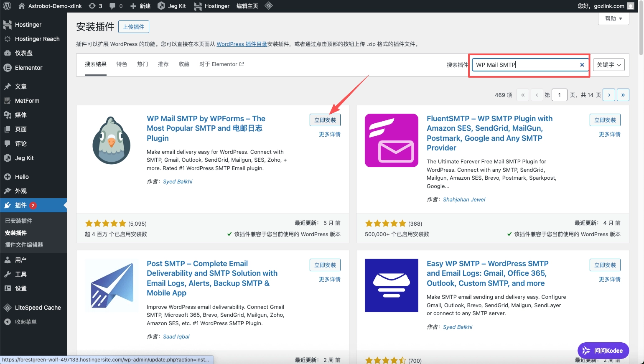Open author Shahjahan Jewel link
644x364 pixels.
point(464,199)
